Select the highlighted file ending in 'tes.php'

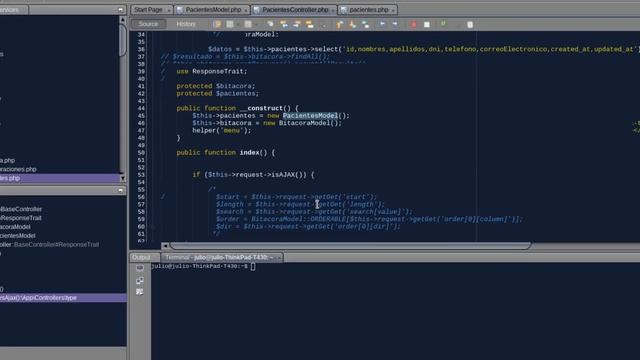60,178
